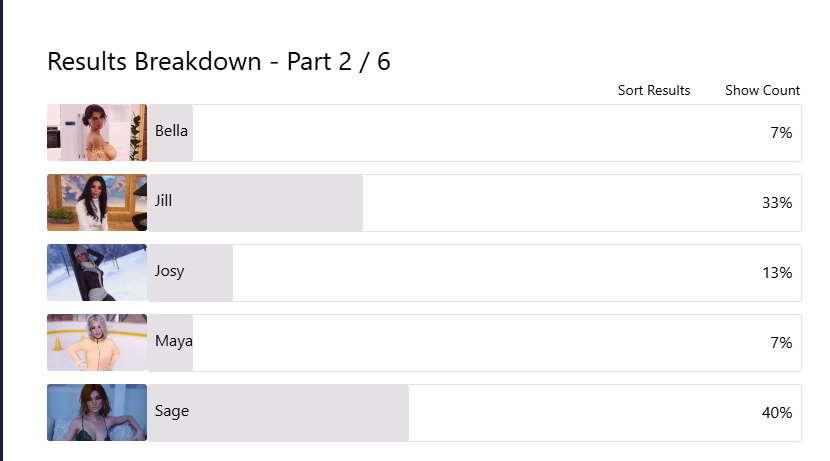
Task: Select the Bella name label
Action: coord(172,131)
